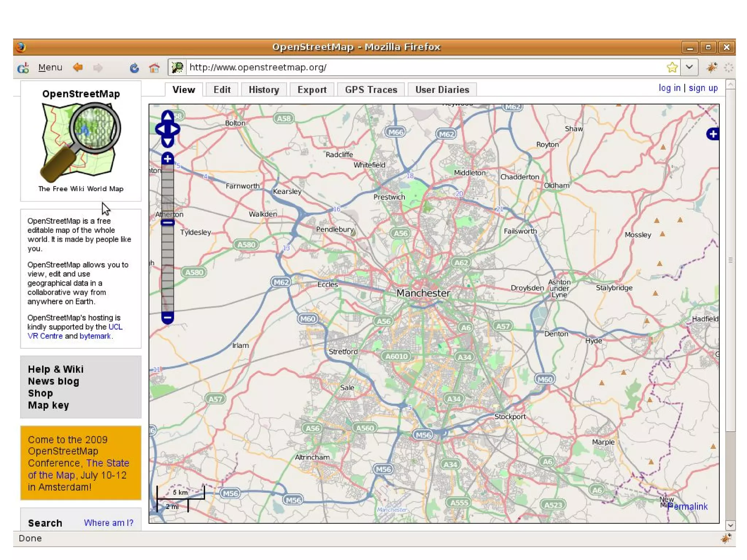Click the page scrollbar down arrow
The width and height of the screenshot is (747, 560).
point(730,525)
